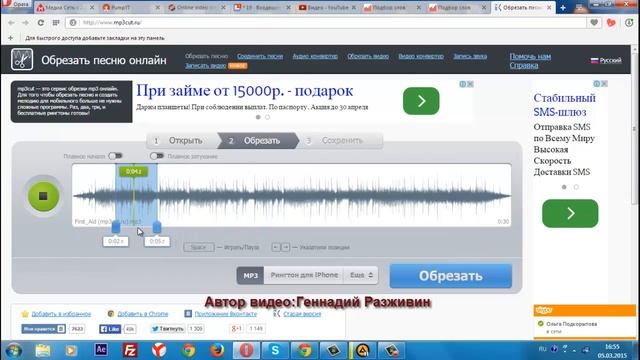The height and width of the screenshot is (360, 640).
Task: Stop playback with the green stop button
Action: pyautogui.click(x=43, y=196)
